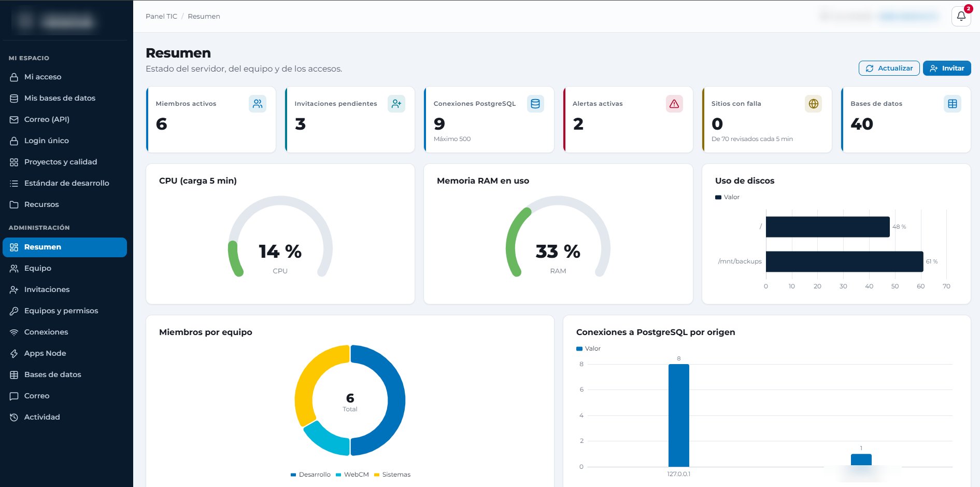The height and width of the screenshot is (487, 980).
Task: Toggle the WebCM legend item
Action: point(352,475)
